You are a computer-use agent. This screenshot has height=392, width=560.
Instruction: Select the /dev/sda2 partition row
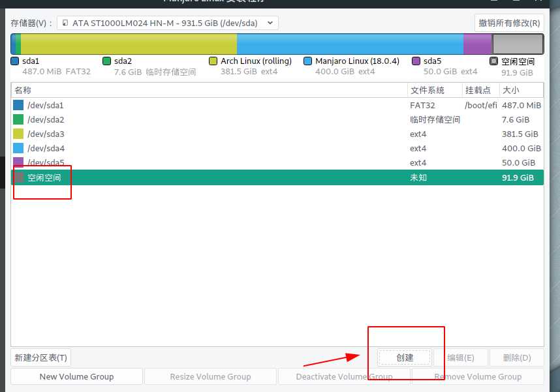click(x=277, y=119)
